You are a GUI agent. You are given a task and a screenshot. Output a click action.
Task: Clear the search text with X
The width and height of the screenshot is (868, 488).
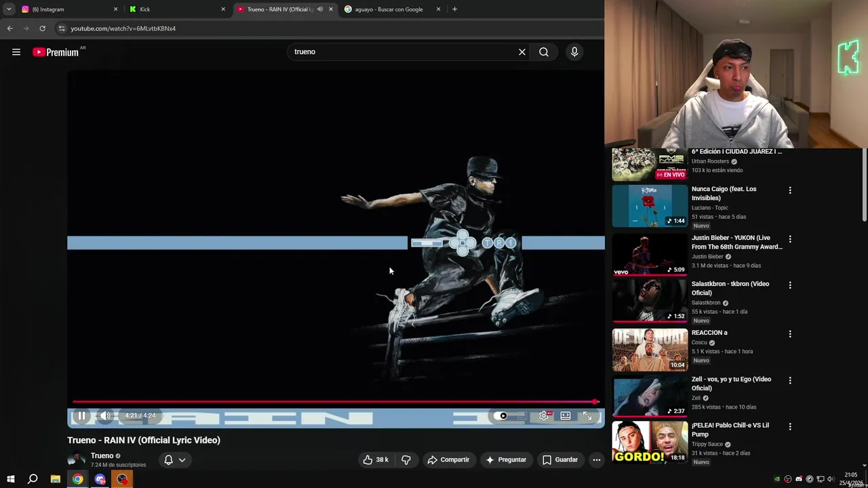coord(522,52)
